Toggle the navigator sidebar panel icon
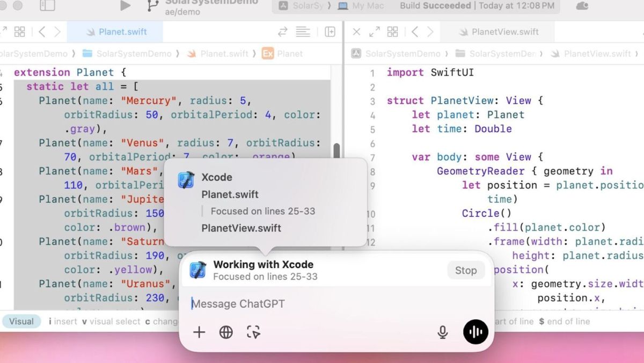Viewport: 644px width, 363px height. [x=47, y=6]
